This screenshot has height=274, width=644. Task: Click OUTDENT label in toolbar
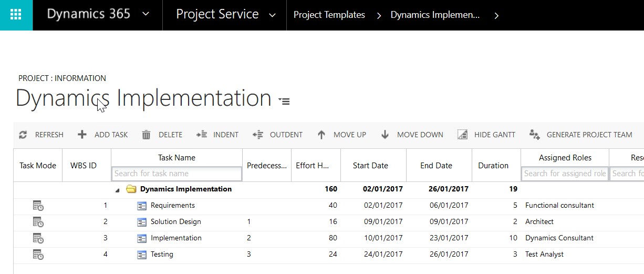click(286, 135)
